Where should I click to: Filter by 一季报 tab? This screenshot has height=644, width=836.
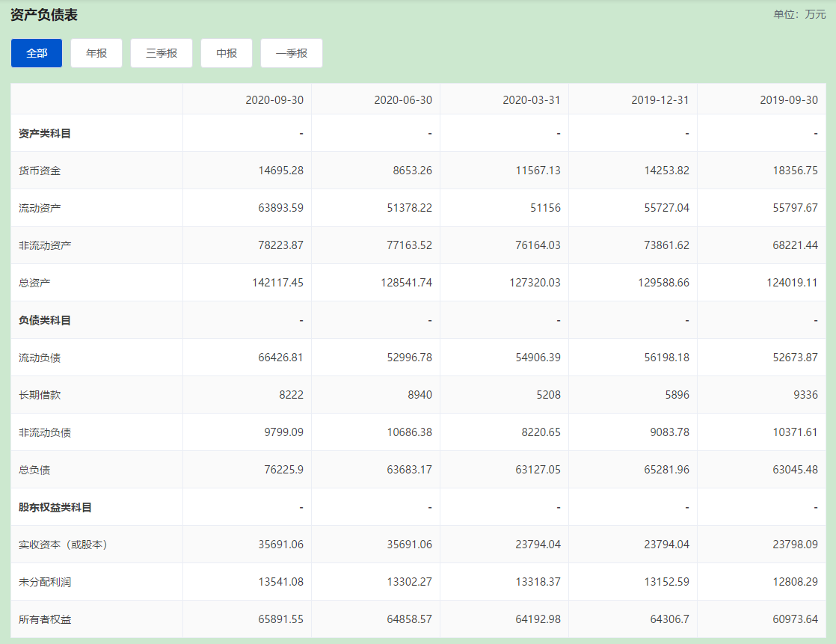coord(292,53)
